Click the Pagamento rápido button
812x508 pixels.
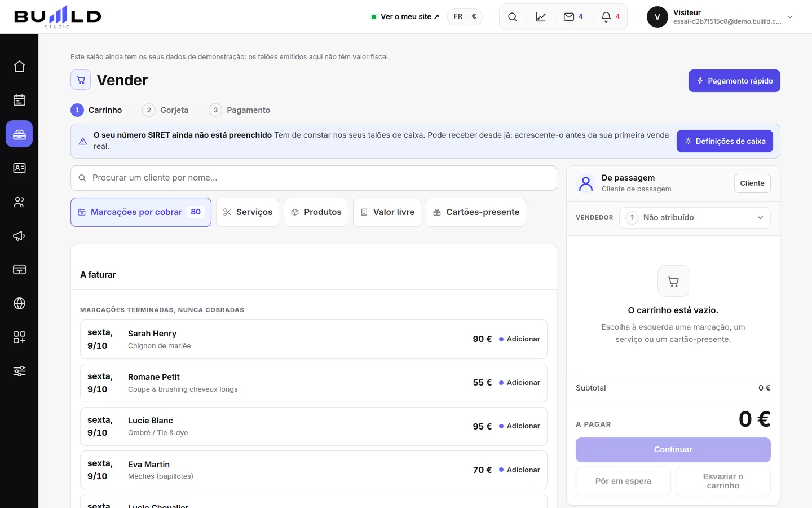[734, 81]
